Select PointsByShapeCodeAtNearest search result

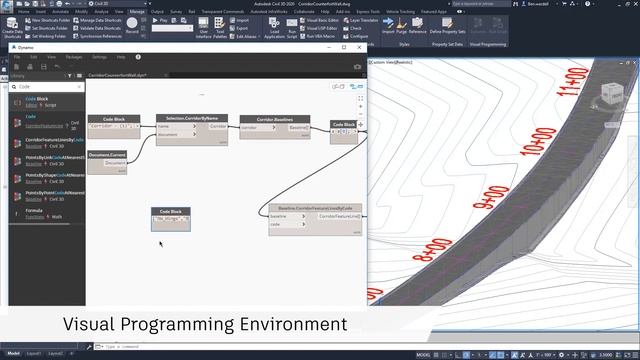(x=47, y=178)
